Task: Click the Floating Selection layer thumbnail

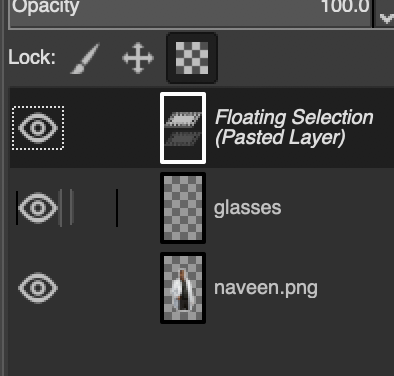Action: (x=183, y=128)
